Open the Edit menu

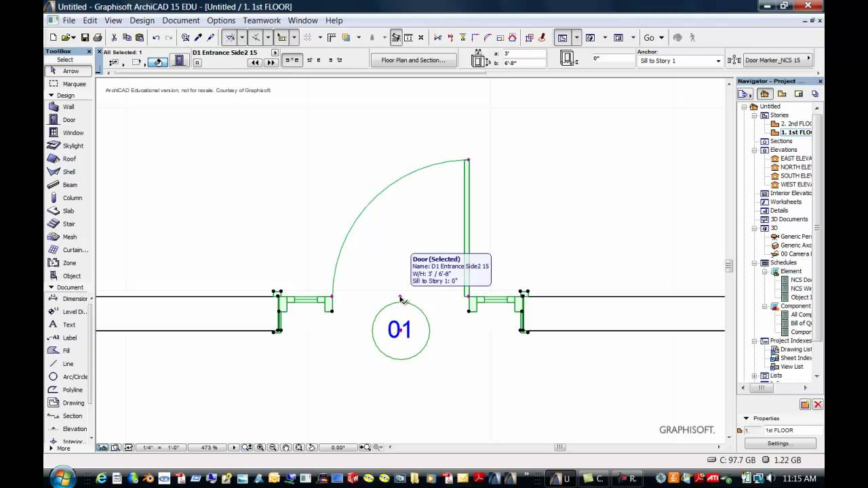click(90, 20)
